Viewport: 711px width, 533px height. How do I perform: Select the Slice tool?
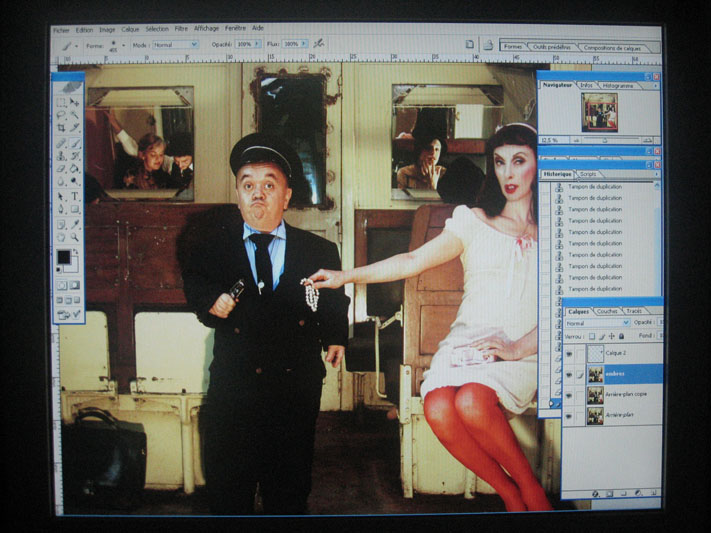pyautogui.click(x=74, y=128)
